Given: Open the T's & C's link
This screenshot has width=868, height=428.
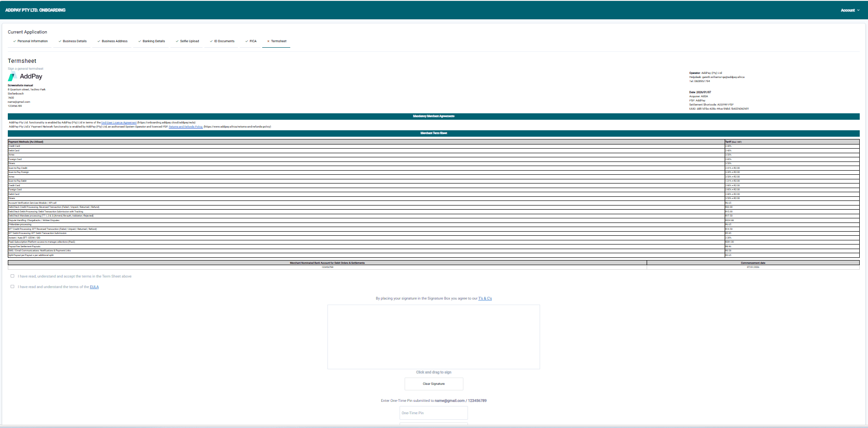Looking at the screenshot, I should click(x=485, y=299).
